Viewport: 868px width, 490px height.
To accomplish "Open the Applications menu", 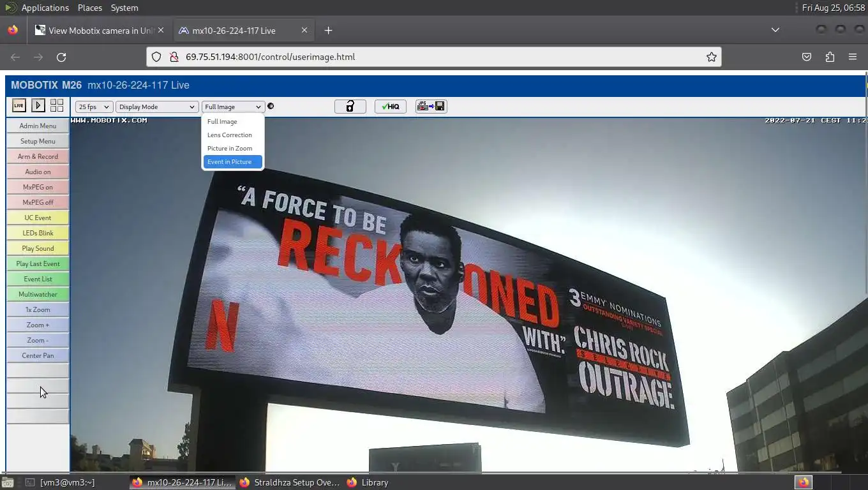I will click(45, 8).
